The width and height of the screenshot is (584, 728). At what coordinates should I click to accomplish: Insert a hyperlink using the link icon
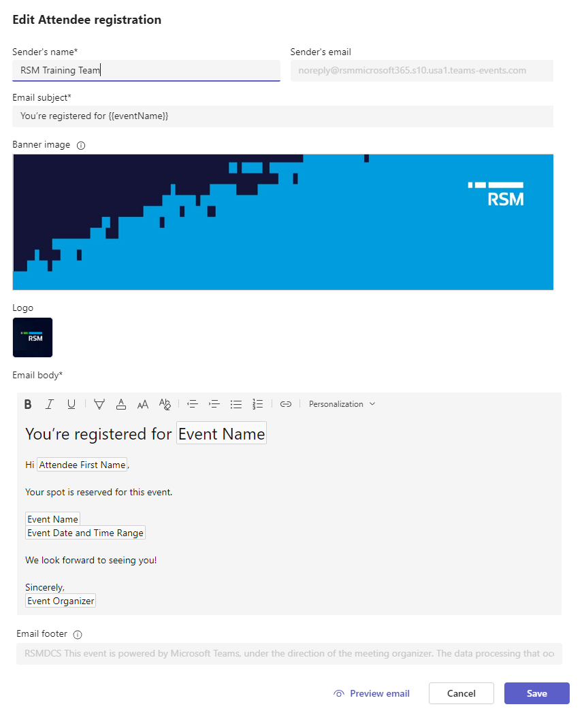click(286, 403)
